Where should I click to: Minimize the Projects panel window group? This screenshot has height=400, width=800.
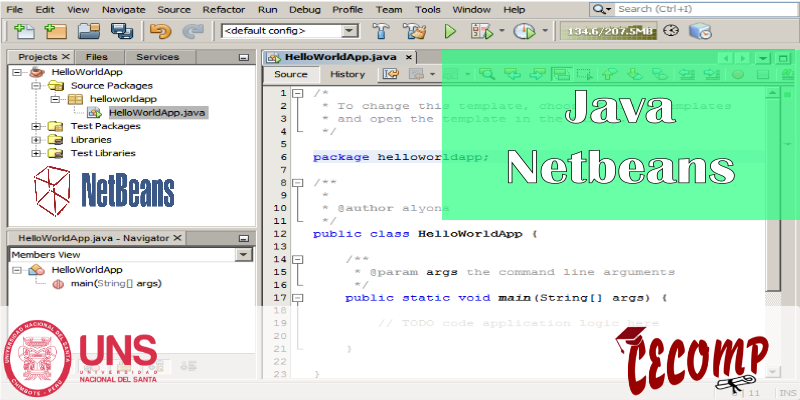(x=244, y=58)
